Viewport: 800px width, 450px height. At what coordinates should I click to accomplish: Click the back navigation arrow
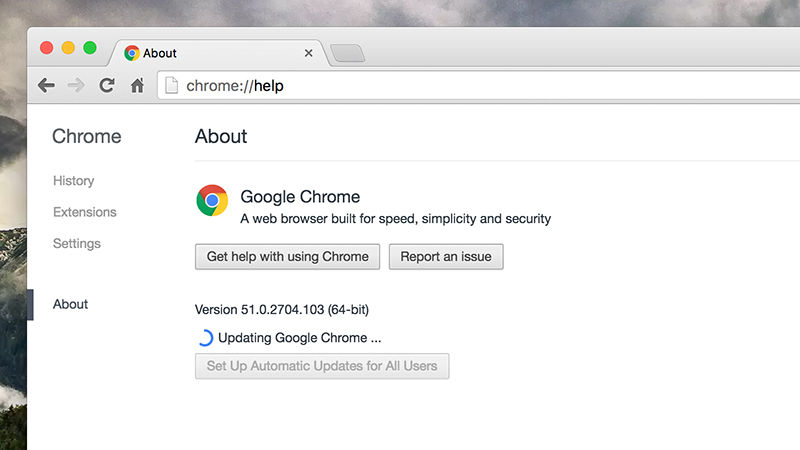(46, 86)
